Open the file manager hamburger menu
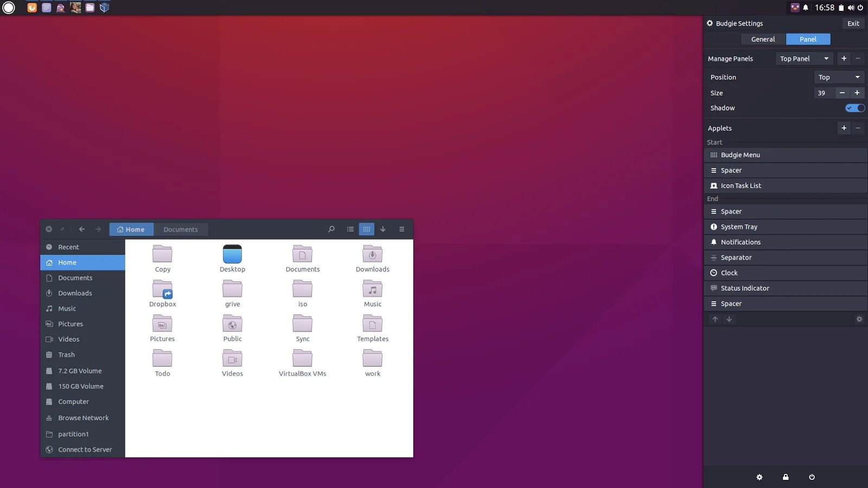Screen dimensions: 868x488 [x=402, y=229]
